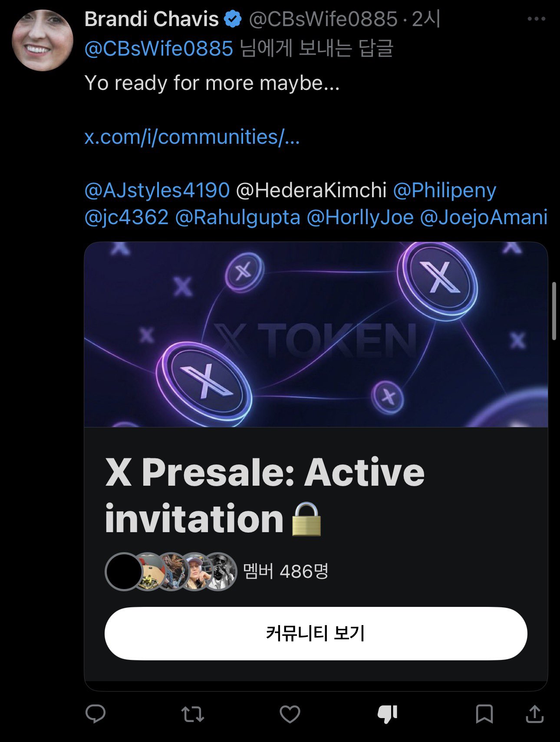This screenshot has height=742, width=560.
Task: Tap the thumbs-down dislike icon
Action: [x=387, y=714]
